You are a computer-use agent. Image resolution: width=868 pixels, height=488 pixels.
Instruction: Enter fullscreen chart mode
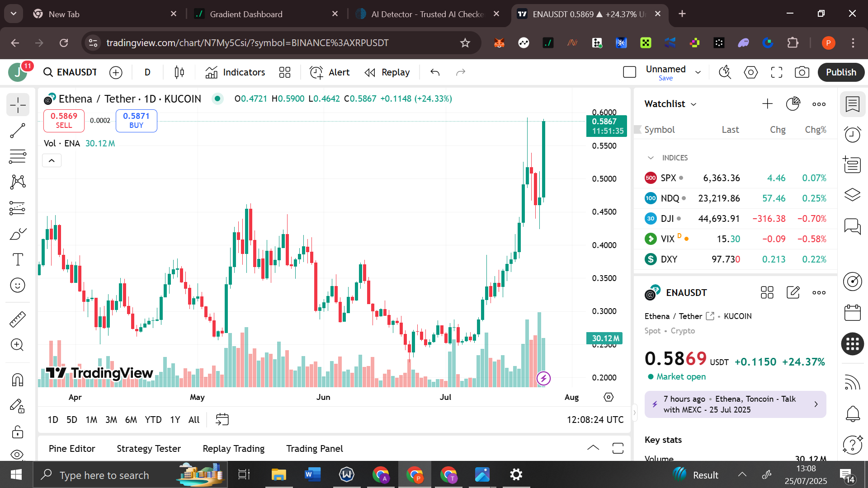(777, 72)
